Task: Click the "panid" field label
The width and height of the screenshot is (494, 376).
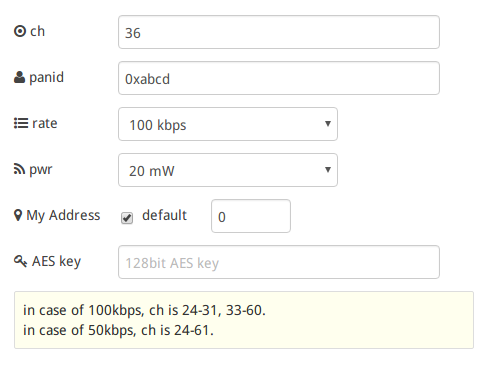Action: (x=46, y=78)
